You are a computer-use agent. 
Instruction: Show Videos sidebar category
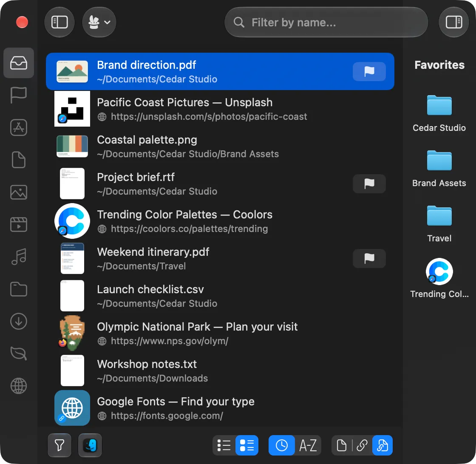click(x=19, y=225)
